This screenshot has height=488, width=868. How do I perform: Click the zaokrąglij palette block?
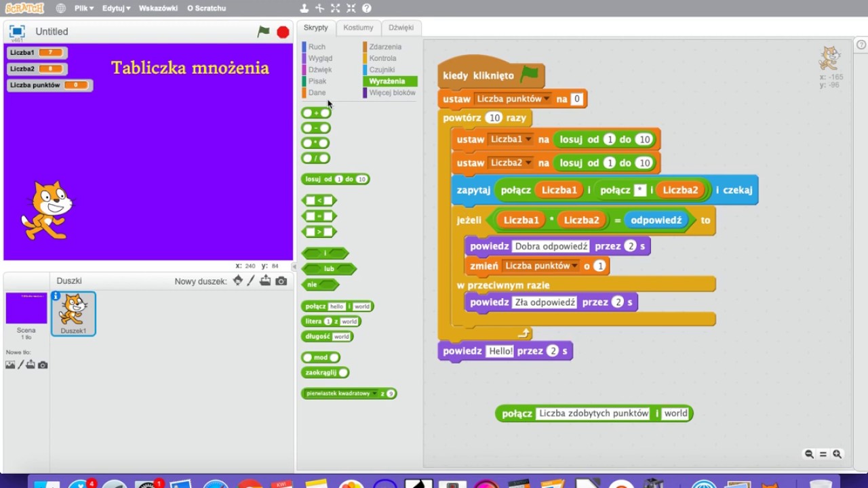point(325,372)
